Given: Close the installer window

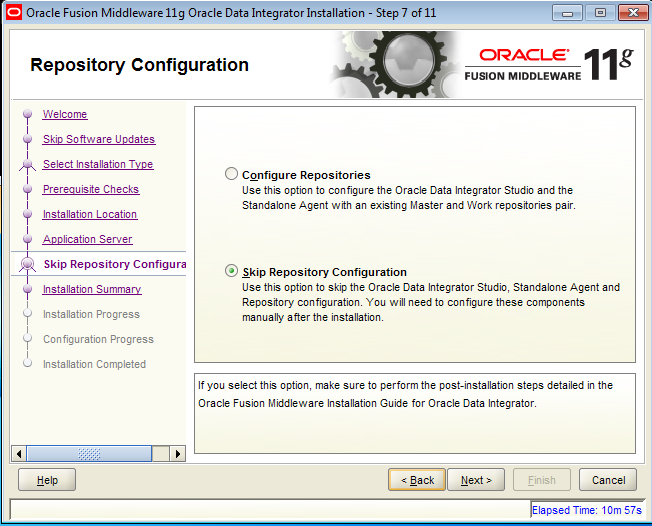Looking at the screenshot, I should pos(633,13).
